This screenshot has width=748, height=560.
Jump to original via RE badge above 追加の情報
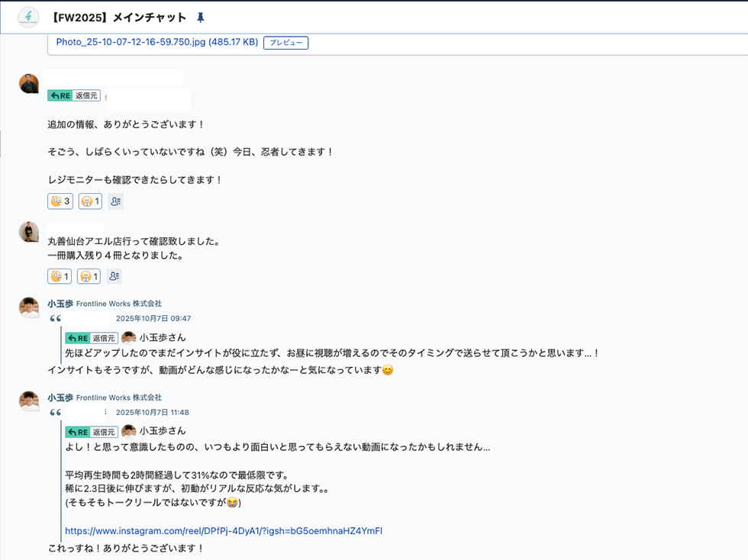(73, 95)
